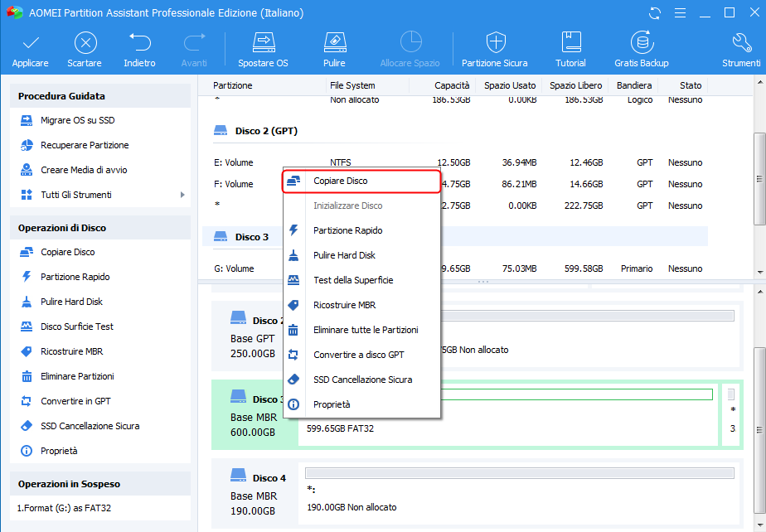This screenshot has height=532, width=766.
Task: Select the E: Volume partition row
Action: click(234, 162)
